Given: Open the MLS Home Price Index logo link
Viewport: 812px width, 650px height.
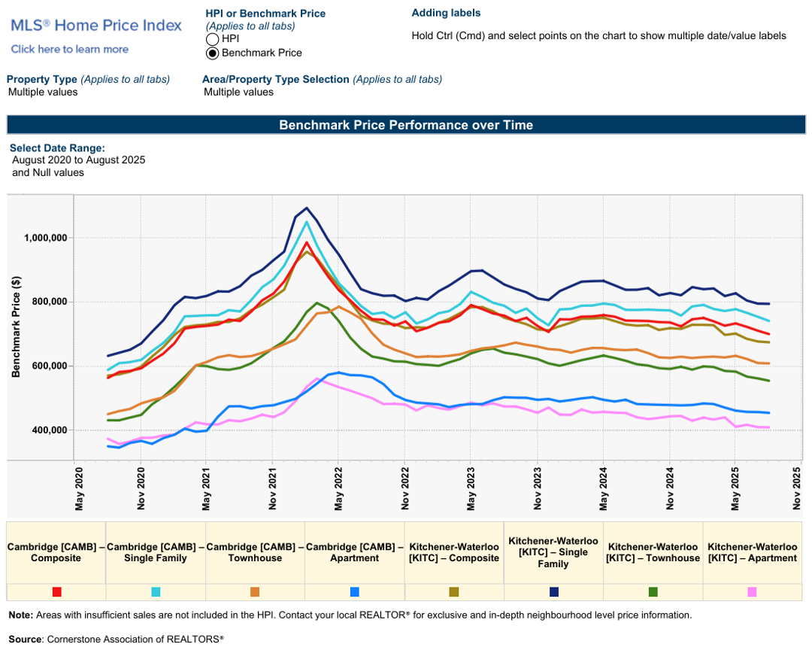Looking at the screenshot, I should coord(96,26).
